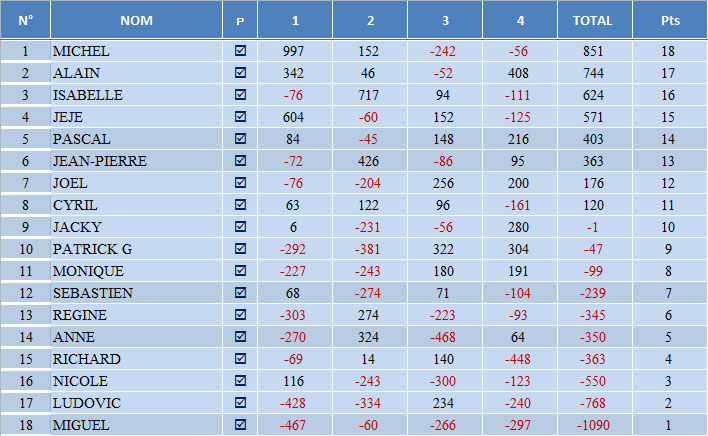Uncheck the checkbox in MICHEL's row
Viewport: 708px width, 436px height.
(240, 51)
